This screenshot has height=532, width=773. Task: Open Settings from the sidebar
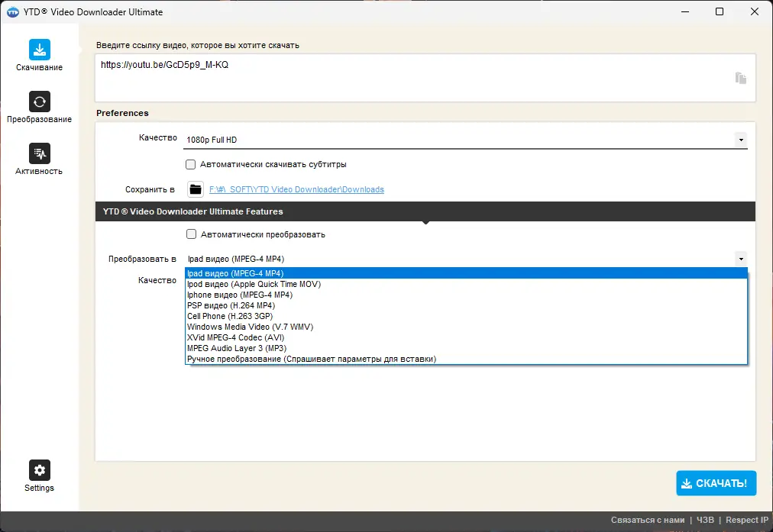[39, 476]
